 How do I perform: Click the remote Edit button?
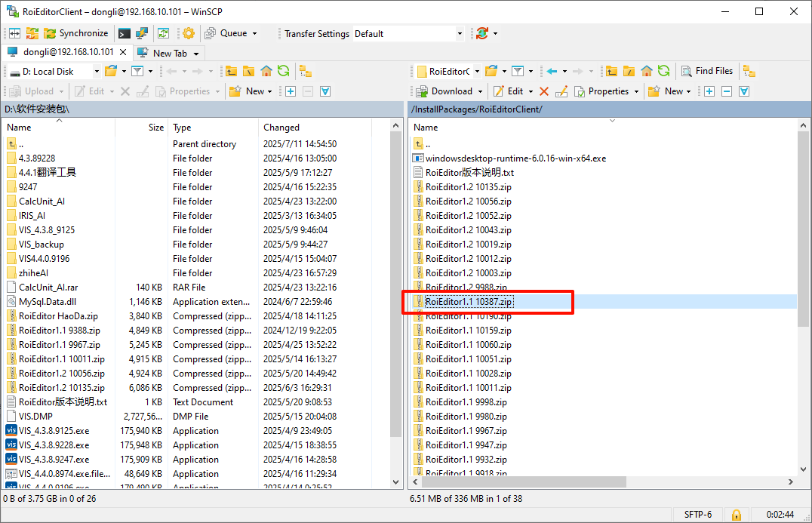pos(509,91)
